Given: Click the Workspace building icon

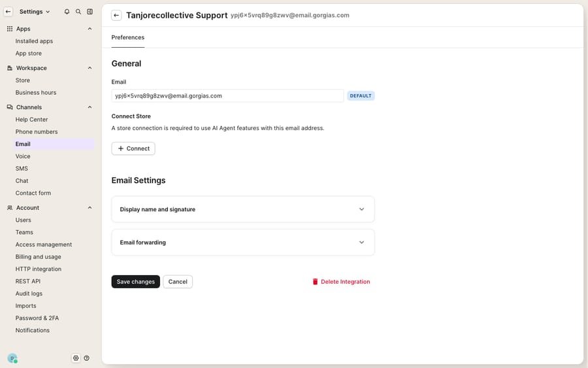Looking at the screenshot, I should pos(10,68).
